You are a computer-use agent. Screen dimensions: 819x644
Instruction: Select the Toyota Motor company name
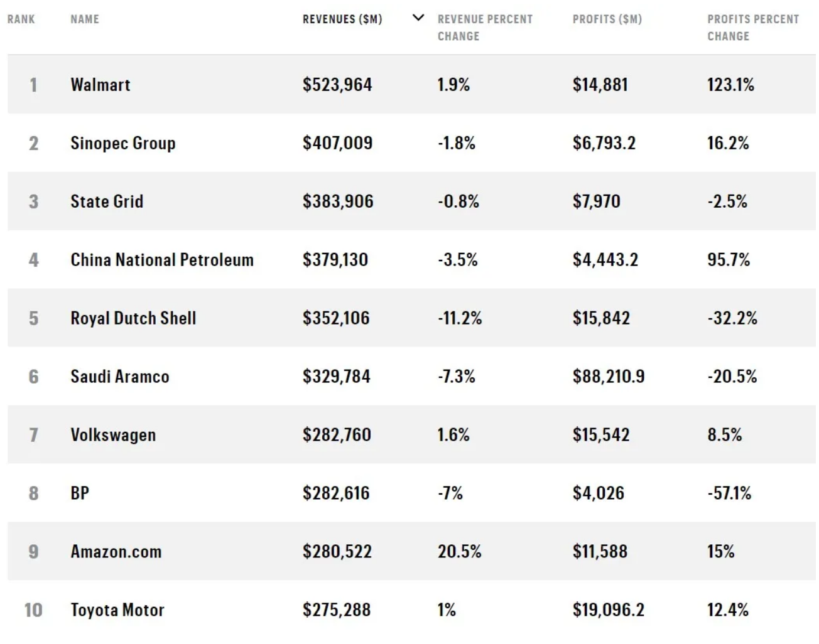(117, 610)
